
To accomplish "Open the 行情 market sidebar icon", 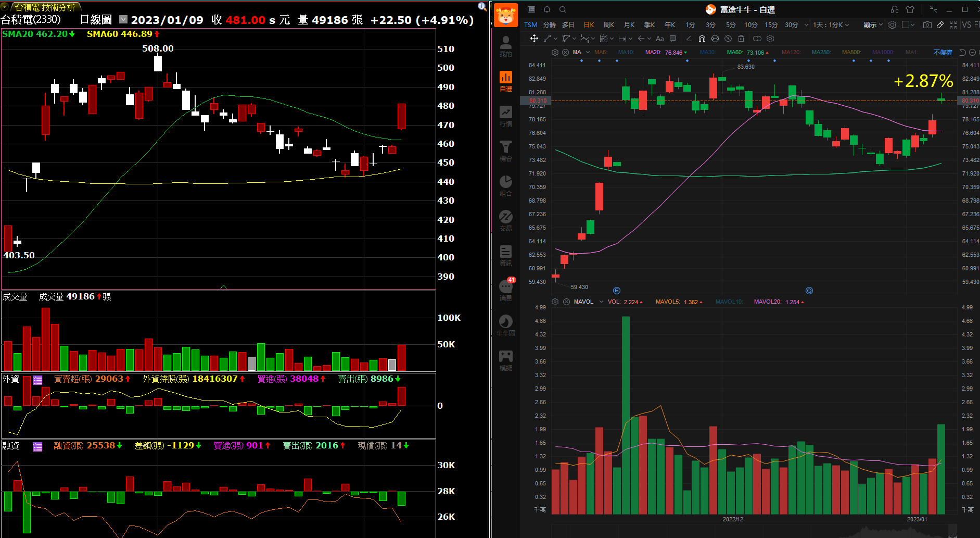I will coord(505,116).
